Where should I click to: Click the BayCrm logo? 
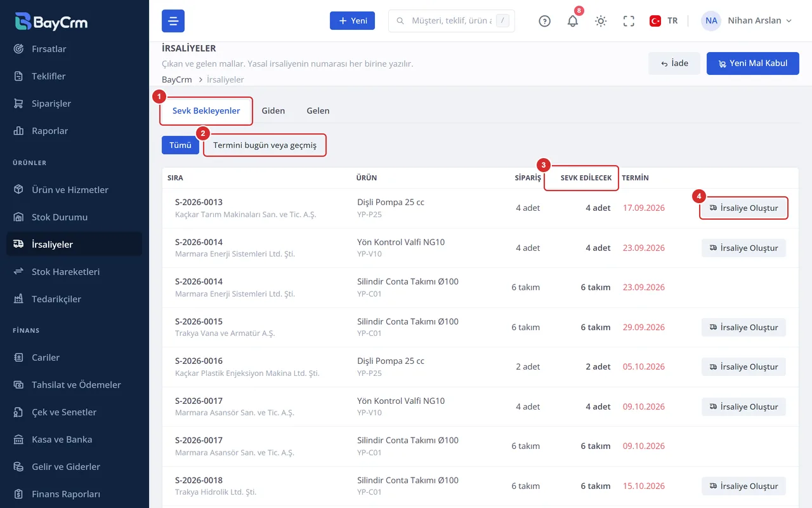coord(51,22)
